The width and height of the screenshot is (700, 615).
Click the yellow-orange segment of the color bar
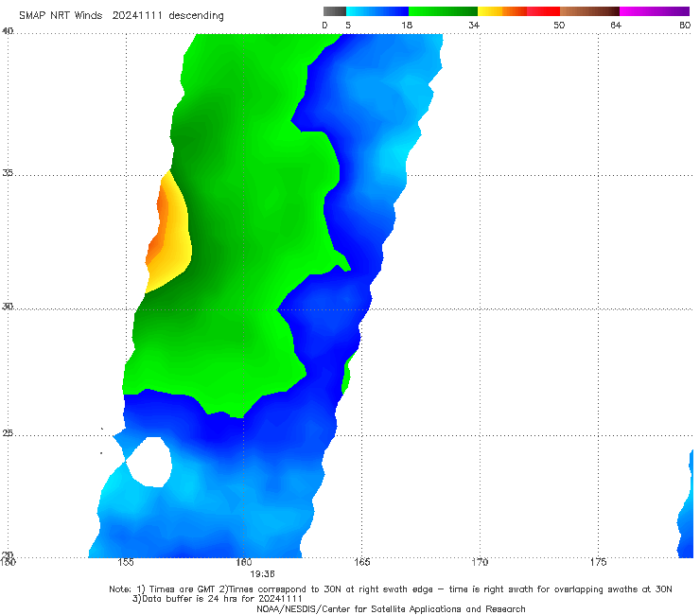[x=501, y=11]
